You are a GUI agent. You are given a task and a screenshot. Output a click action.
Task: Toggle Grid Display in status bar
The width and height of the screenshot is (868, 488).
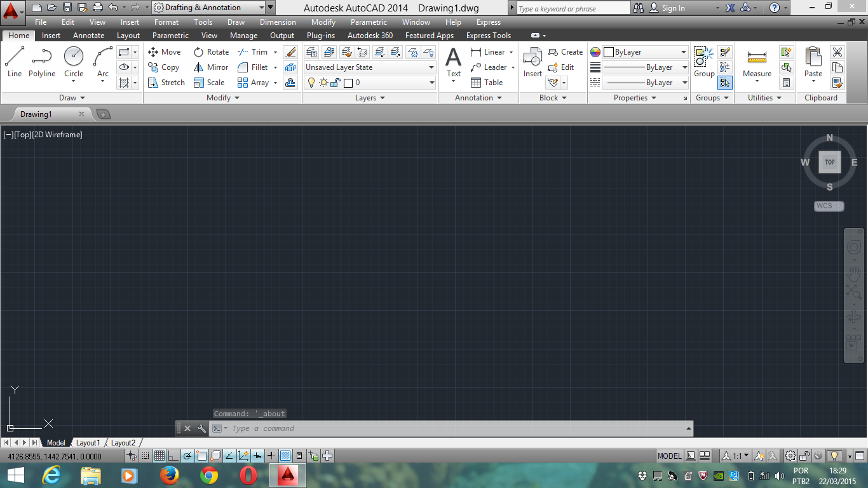click(x=159, y=456)
